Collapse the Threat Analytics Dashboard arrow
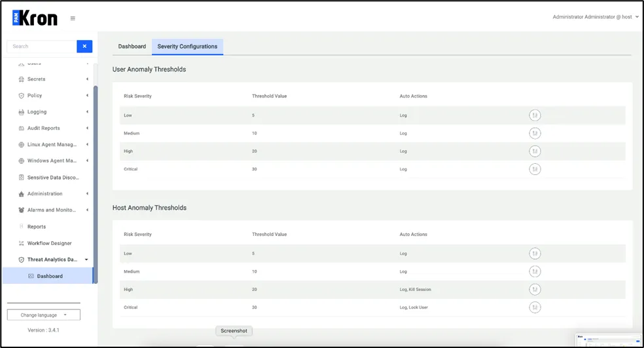This screenshot has width=644, height=348. pyautogui.click(x=86, y=260)
